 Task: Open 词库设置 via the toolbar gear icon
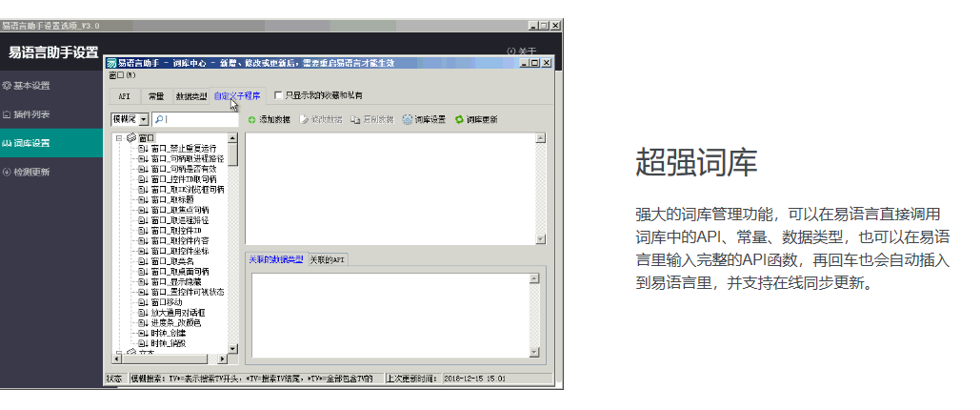408,119
